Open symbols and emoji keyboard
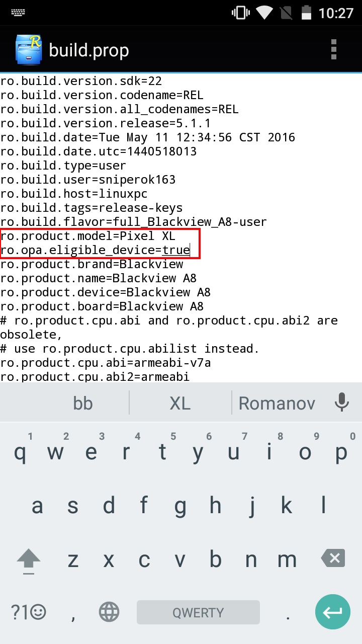The height and width of the screenshot is (644, 362). (x=29, y=612)
